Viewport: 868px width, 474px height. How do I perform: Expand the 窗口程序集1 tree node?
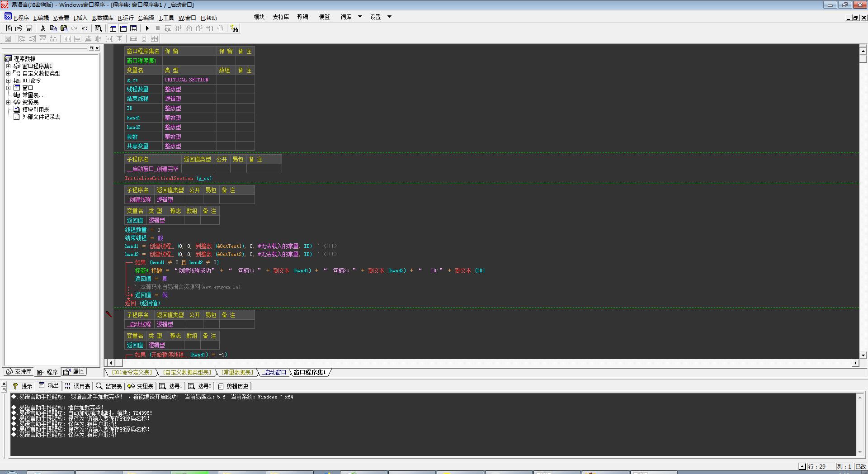click(x=8, y=66)
